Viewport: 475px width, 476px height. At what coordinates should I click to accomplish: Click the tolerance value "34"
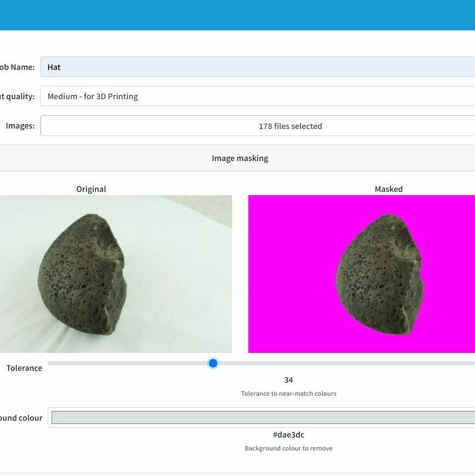coord(288,380)
